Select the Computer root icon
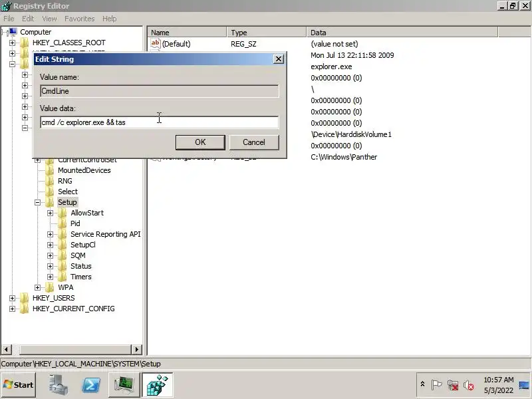This screenshot has width=532, height=399. (13, 32)
